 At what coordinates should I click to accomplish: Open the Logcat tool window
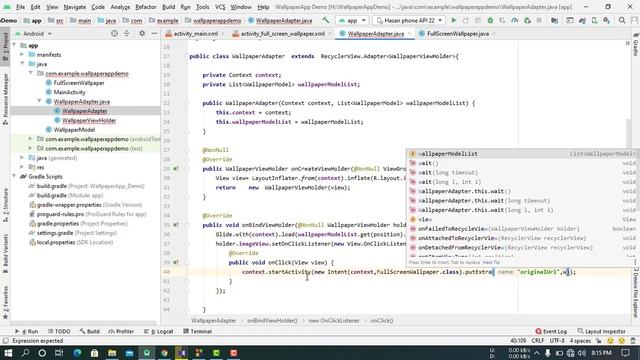pyautogui.click(x=159, y=331)
